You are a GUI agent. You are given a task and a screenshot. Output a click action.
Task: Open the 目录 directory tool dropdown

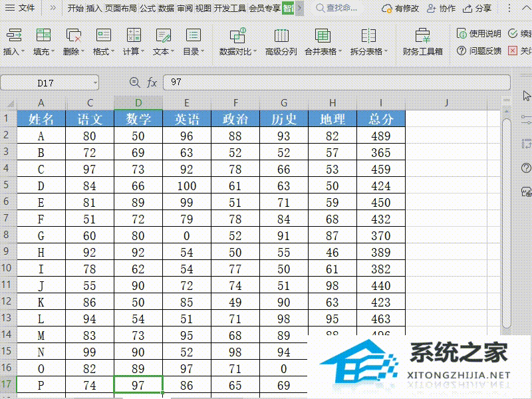[x=194, y=42]
